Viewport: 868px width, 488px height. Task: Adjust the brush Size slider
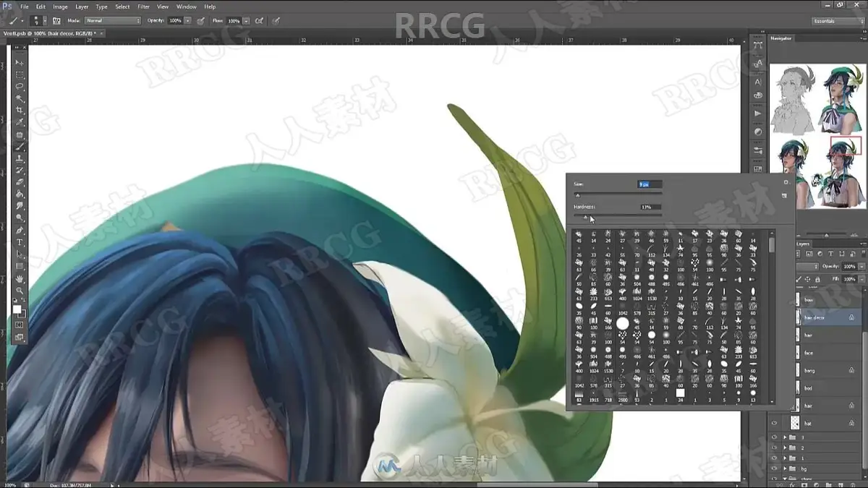(577, 194)
